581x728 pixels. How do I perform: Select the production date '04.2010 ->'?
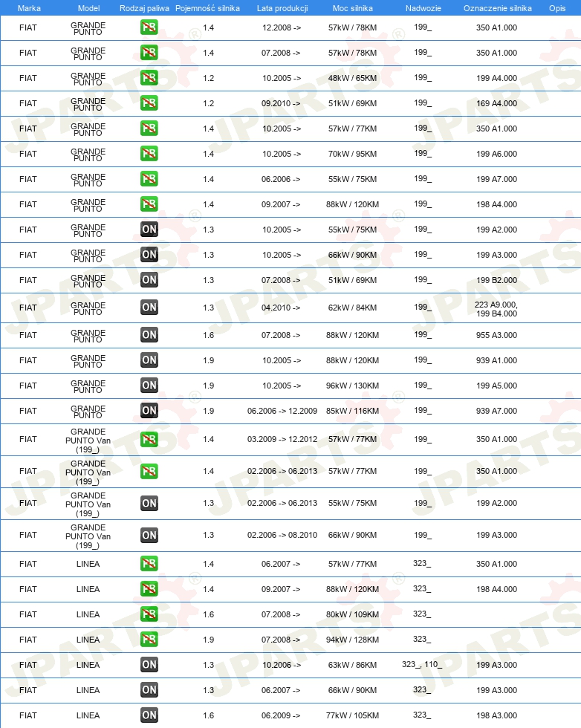[281, 308]
